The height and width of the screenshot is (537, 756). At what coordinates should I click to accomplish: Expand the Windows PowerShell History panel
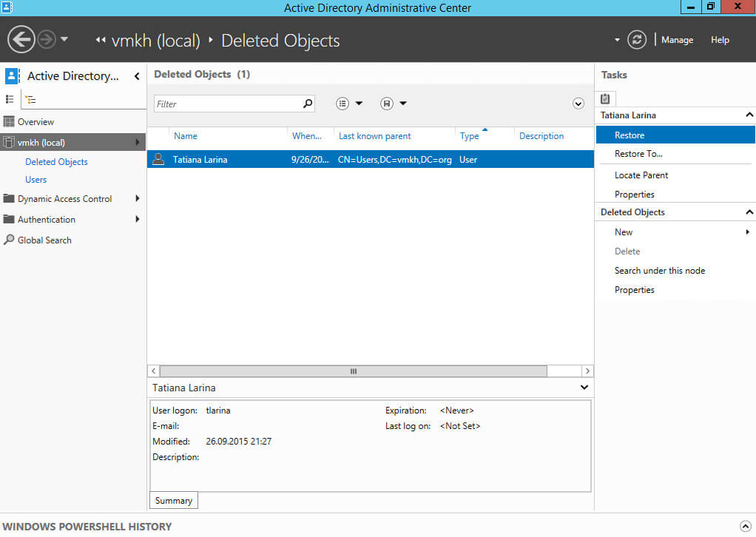pos(745,526)
